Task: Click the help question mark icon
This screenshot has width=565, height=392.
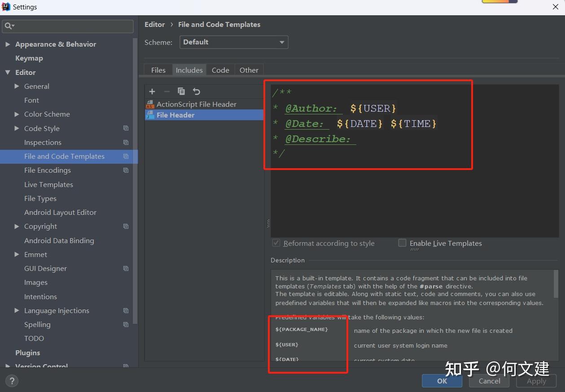Action: point(12,381)
